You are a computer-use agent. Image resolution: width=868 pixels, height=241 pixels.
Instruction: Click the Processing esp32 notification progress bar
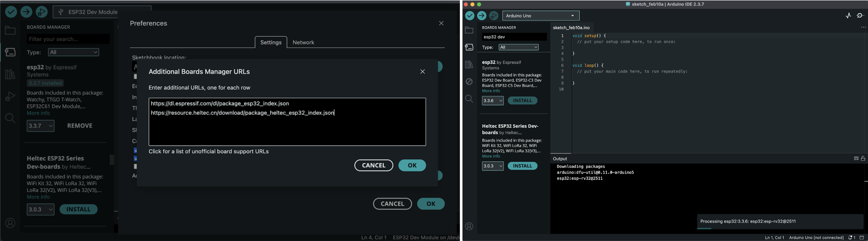point(704,229)
